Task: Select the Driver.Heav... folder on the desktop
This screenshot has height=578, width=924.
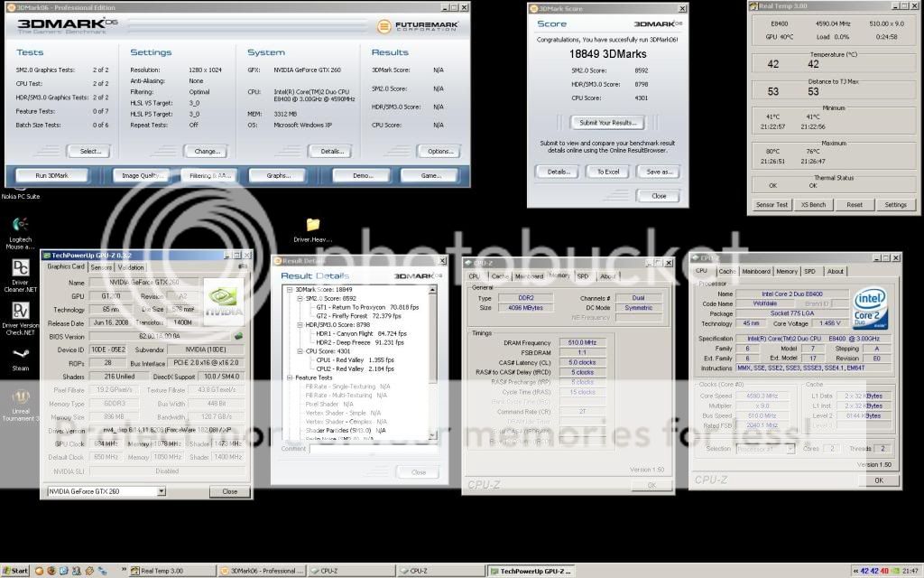Action: click(x=313, y=225)
